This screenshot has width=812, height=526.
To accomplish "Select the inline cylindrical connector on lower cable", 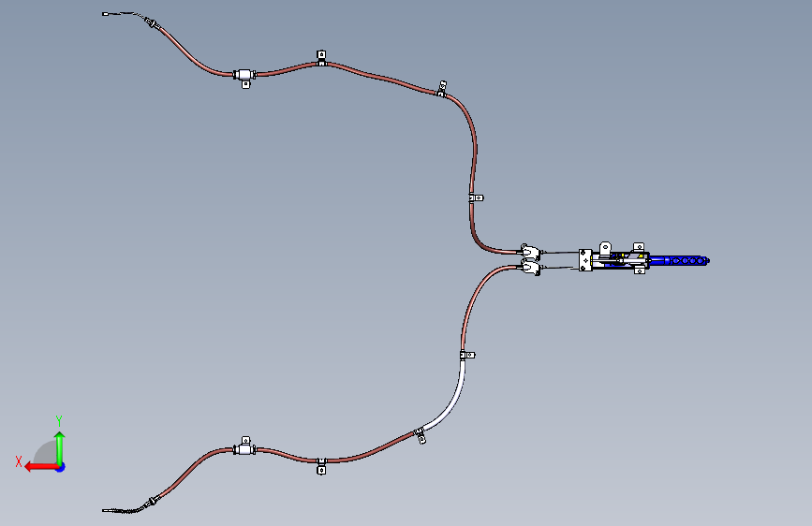I will pos(244,450).
